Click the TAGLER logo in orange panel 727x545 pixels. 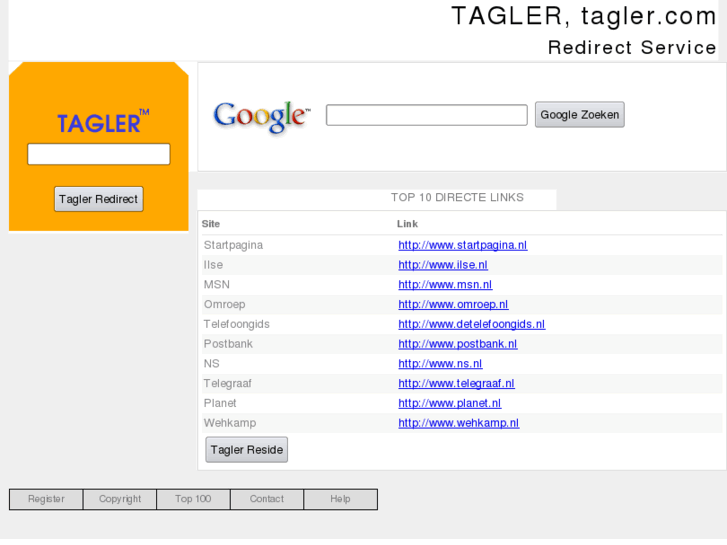coord(103,122)
